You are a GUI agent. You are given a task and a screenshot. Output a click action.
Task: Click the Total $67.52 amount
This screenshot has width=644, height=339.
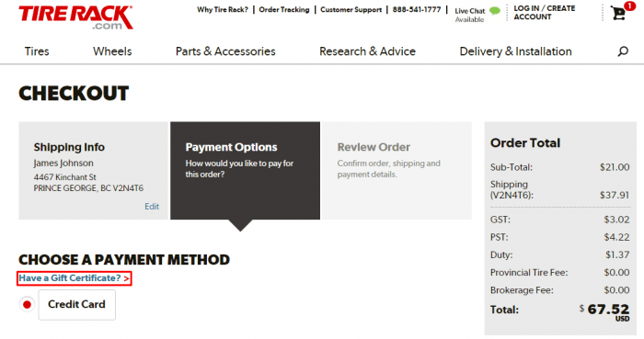click(x=604, y=311)
